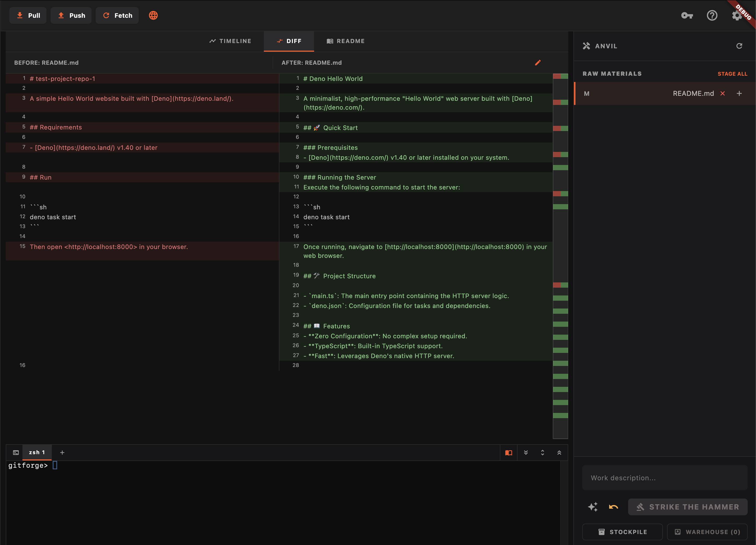Open the Stockpile button
The image size is (756, 545).
pos(622,532)
